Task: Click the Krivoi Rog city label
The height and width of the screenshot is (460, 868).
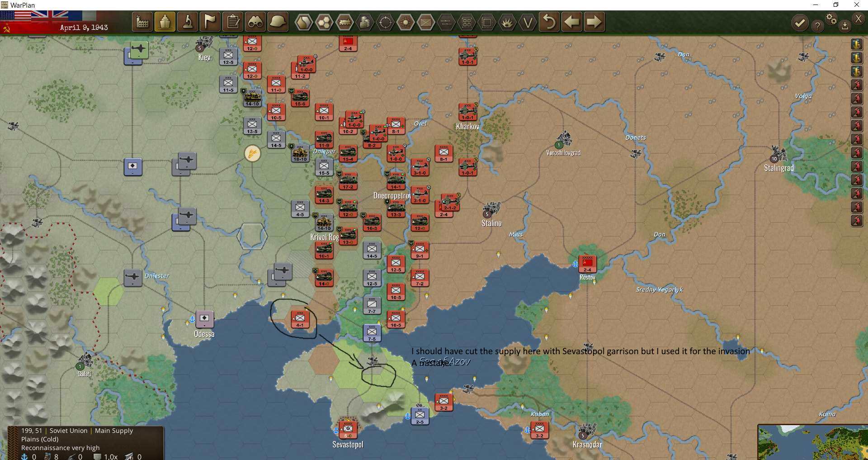Action: click(x=325, y=237)
